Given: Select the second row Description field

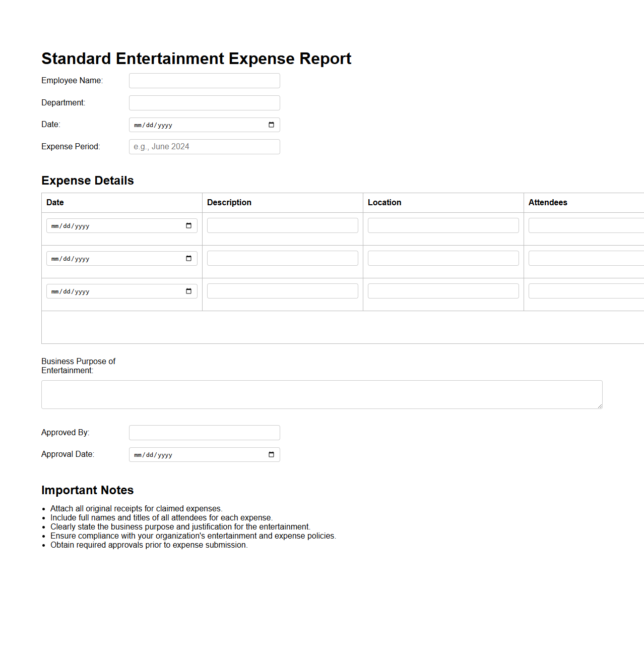Looking at the screenshot, I should pos(282,258).
